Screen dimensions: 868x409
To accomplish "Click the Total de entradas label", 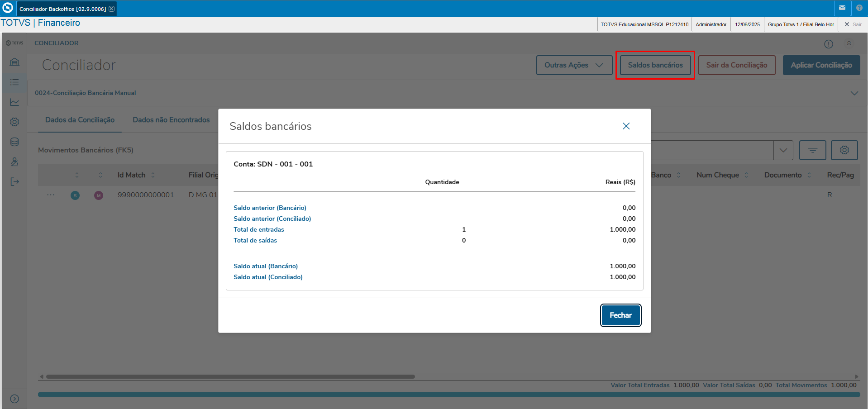I will tap(259, 229).
